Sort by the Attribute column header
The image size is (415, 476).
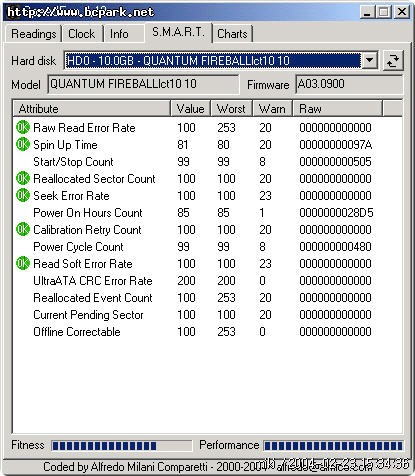[92, 109]
